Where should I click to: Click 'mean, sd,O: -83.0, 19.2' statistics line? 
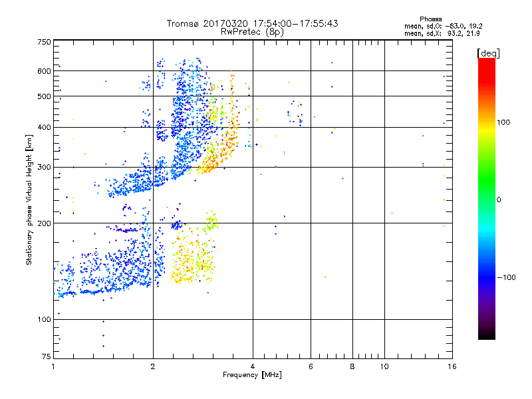[443, 26]
